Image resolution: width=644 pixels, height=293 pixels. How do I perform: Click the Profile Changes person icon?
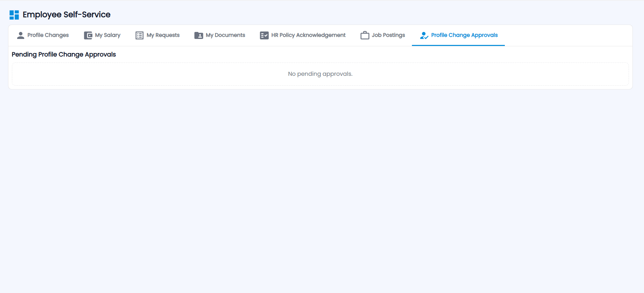21,35
